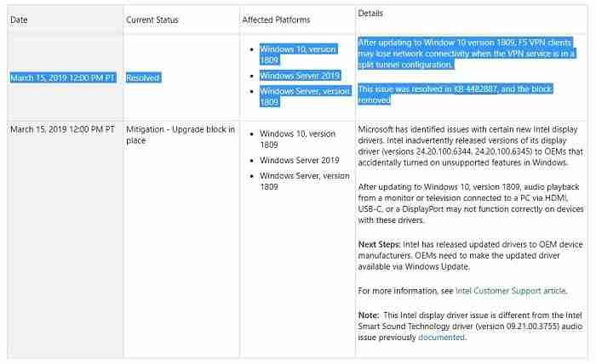Click highlighted "Windows 10, version 1809" item
596x364 pixels.
point(298,54)
